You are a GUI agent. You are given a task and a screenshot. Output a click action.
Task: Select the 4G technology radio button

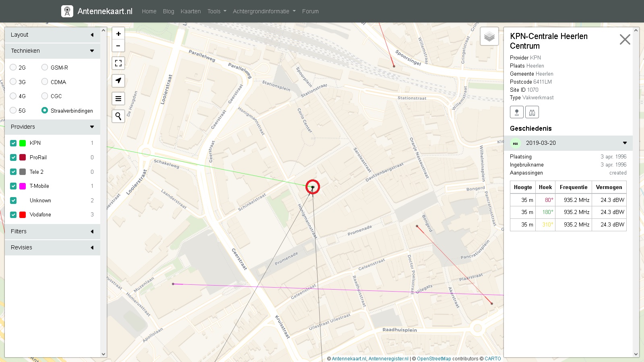click(x=13, y=96)
